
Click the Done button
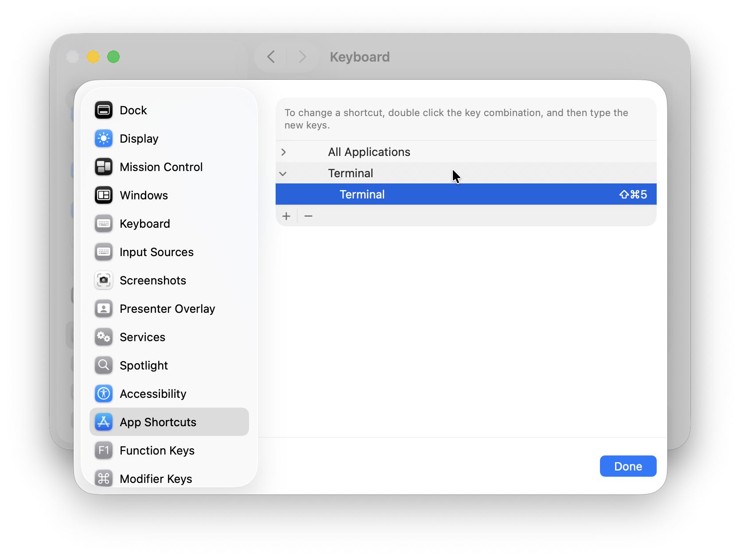(628, 466)
